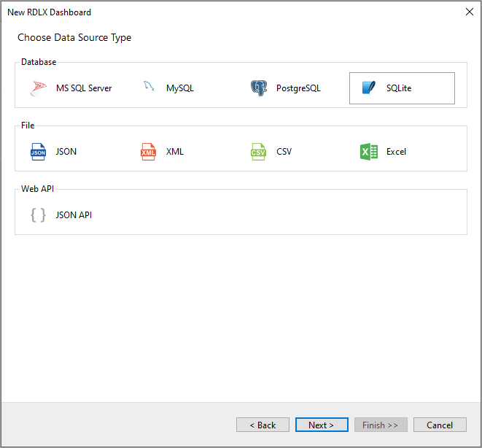This screenshot has height=448, width=482.
Task: Select the XML file icon
Action: (x=148, y=152)
